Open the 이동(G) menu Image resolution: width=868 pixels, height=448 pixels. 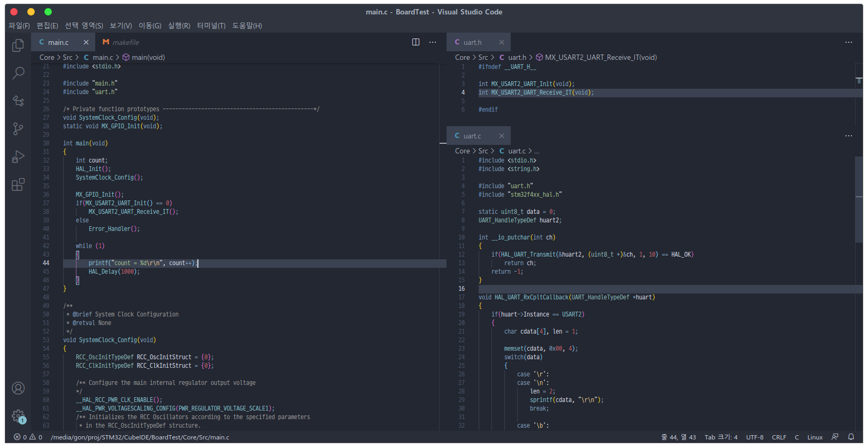[150, 26]
